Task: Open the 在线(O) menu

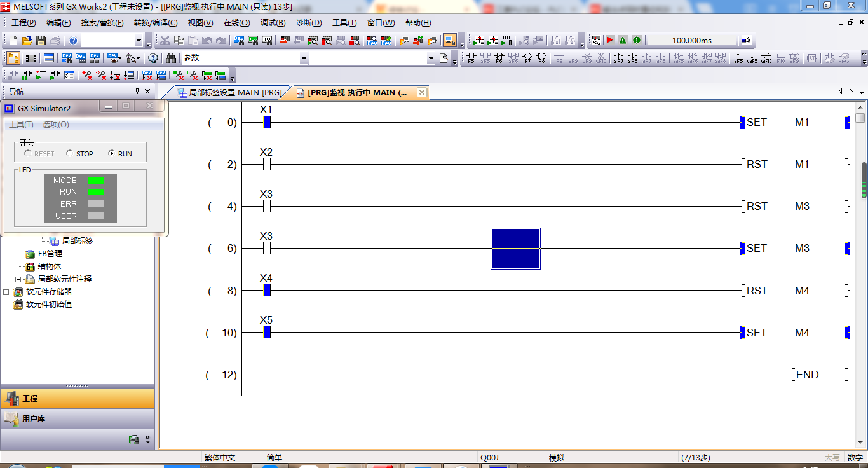Action: coord(236,23)
